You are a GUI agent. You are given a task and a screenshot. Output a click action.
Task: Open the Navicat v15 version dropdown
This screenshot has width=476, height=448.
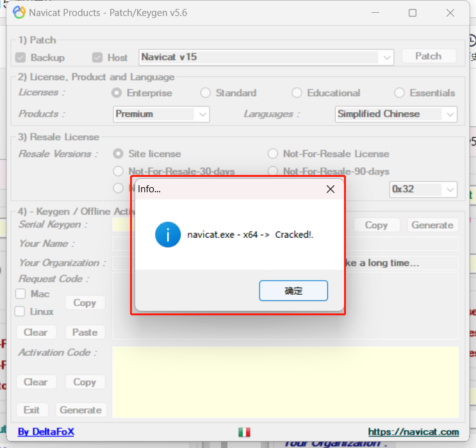pos(267,57)
